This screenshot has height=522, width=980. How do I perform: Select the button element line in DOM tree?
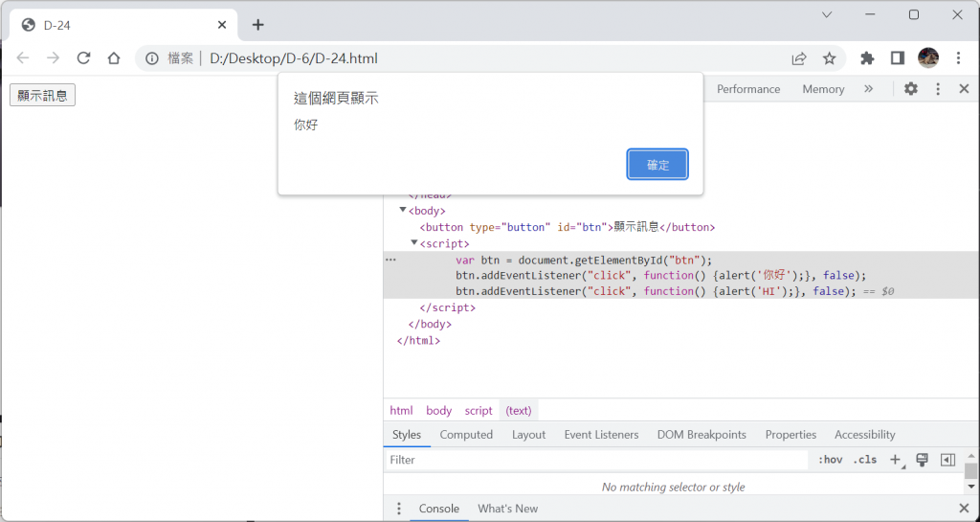pyautogui.click(x=567, y=227)
